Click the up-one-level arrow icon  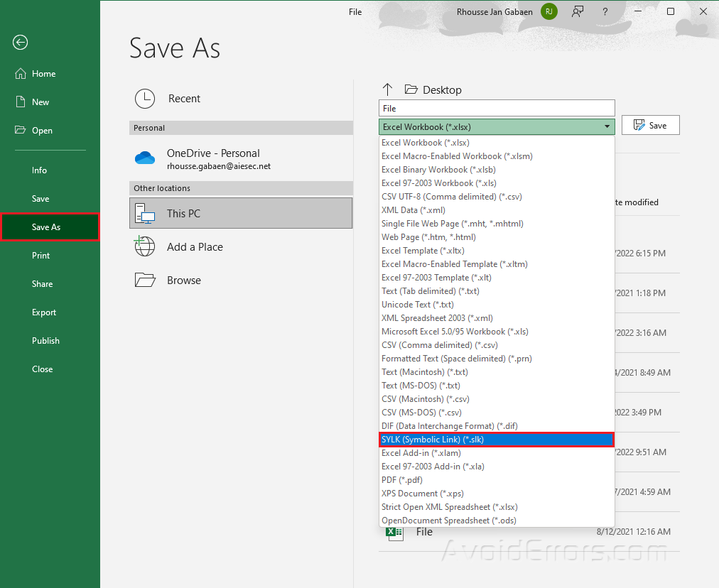pos(387,89)
